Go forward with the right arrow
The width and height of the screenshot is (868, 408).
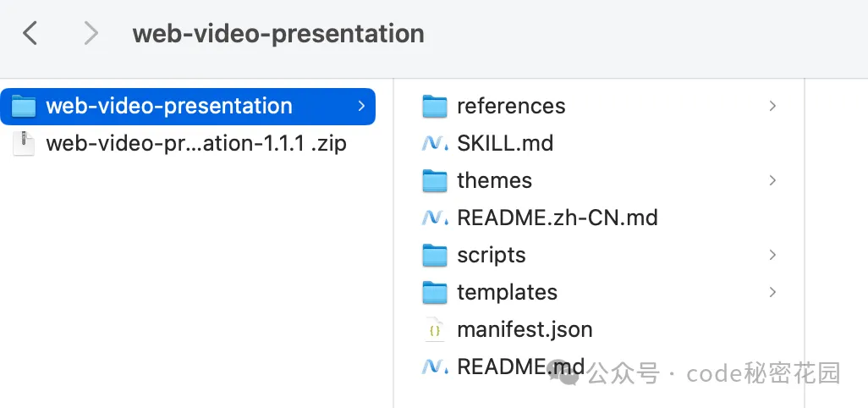coord(91,33)
